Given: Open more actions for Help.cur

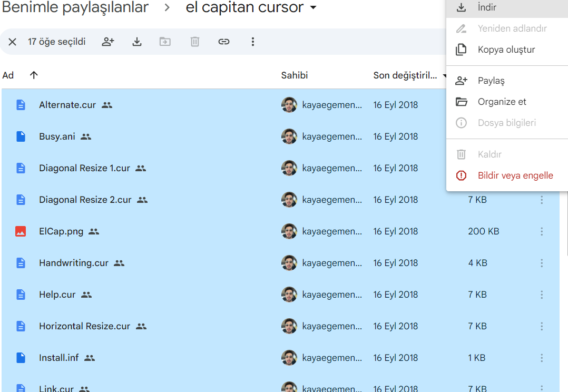Looking at the screenshot, I should pyautogui.click(x=542, y=295).
